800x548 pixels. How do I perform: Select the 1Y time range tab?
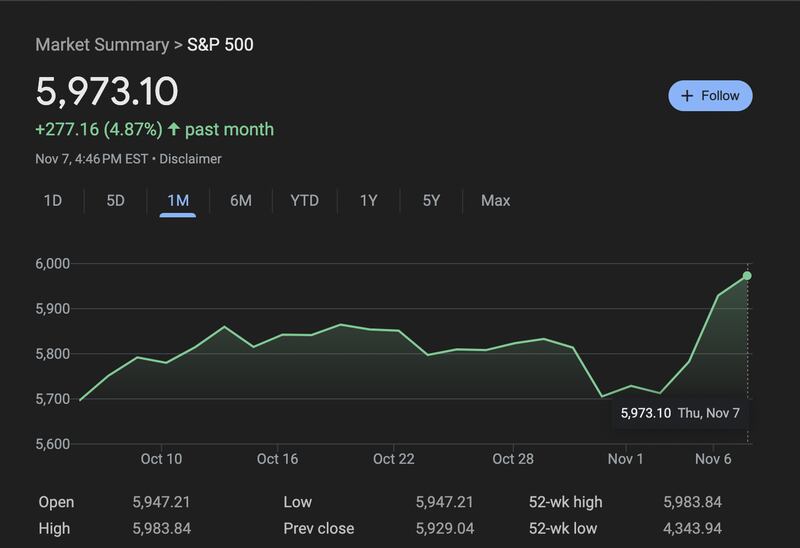[x=369, y=200]
